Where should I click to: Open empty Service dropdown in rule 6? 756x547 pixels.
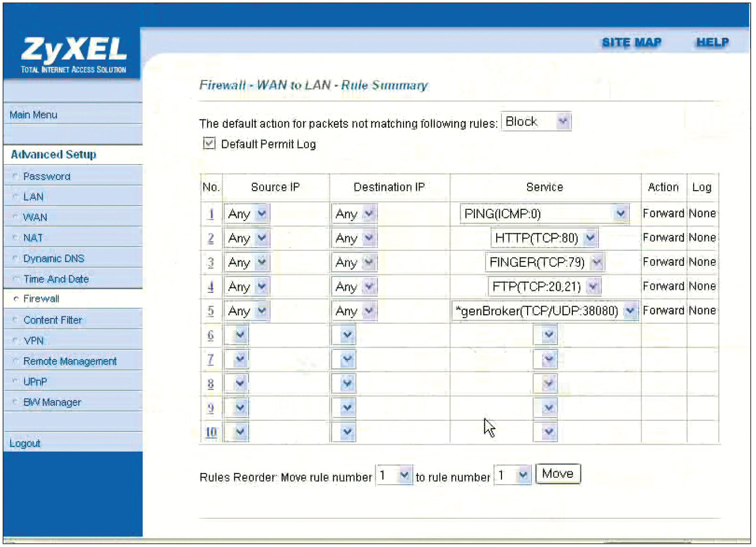coord(545,335)
